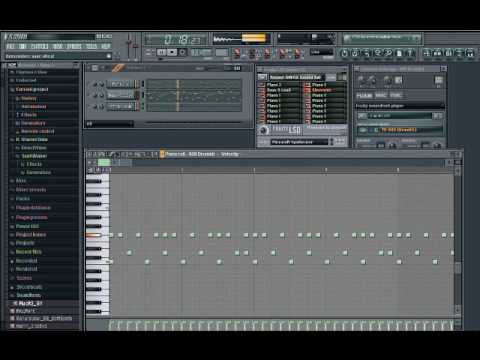Expand the Recorded folder in browser
Screen dimensions: 480x360
[x=26, y=261]
